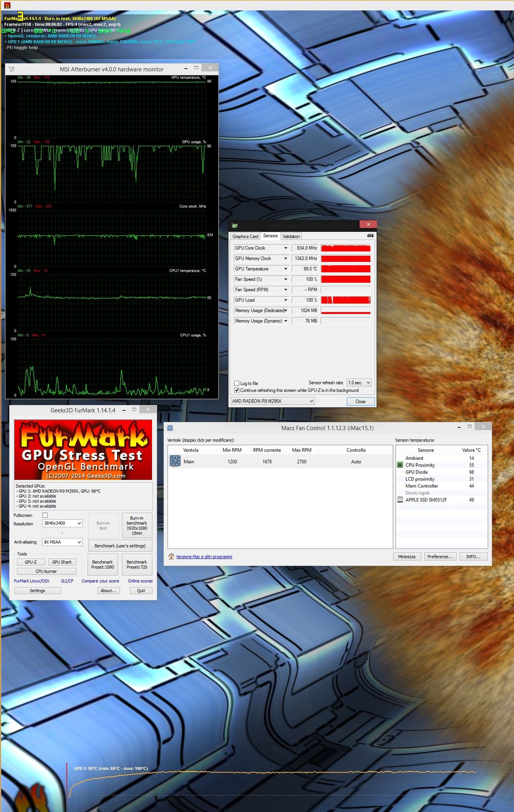514x812 pixels.
Task: Select the Mem Controller sensor row
Action: pyautogui.click(x=442, y=486)
